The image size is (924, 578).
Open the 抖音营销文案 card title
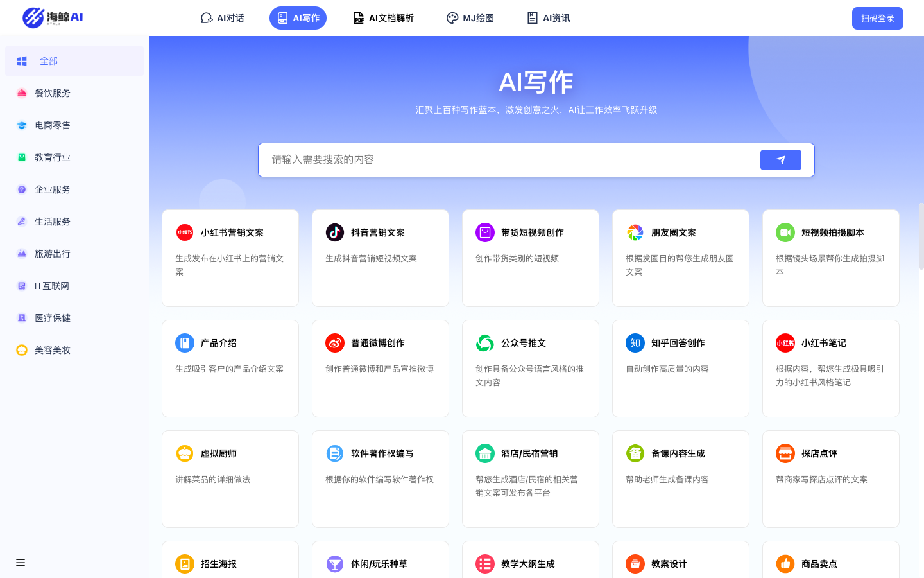378,232
